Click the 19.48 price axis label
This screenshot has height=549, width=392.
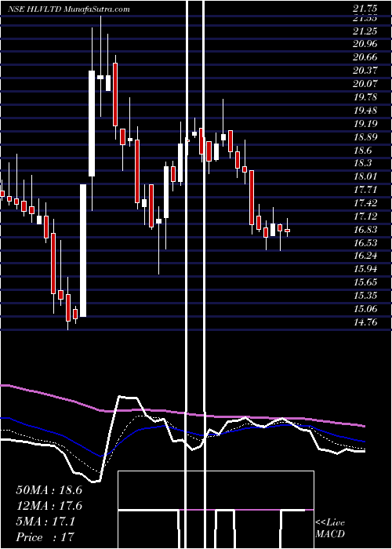tap(365, 111)
